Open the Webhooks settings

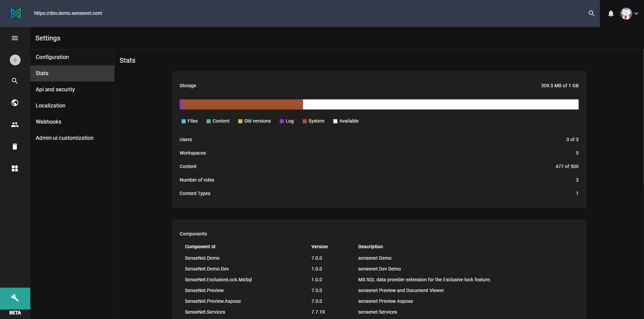pyautogui.click(x=72, y=122)
